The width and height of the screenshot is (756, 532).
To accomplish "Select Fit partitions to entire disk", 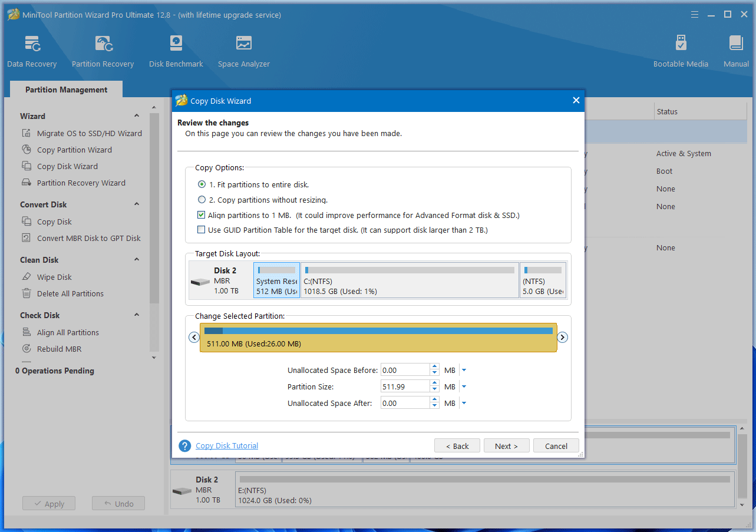I will (202, 184).
